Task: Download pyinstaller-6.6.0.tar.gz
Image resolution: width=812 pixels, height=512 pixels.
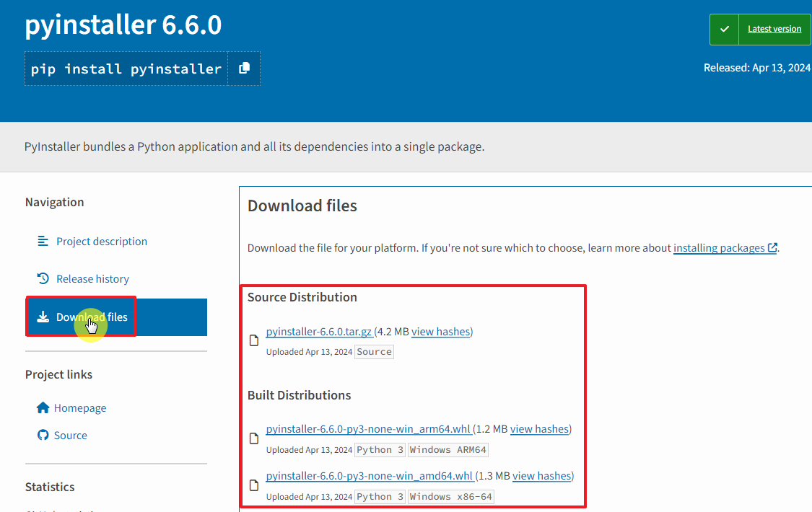Action: [319, 332]
